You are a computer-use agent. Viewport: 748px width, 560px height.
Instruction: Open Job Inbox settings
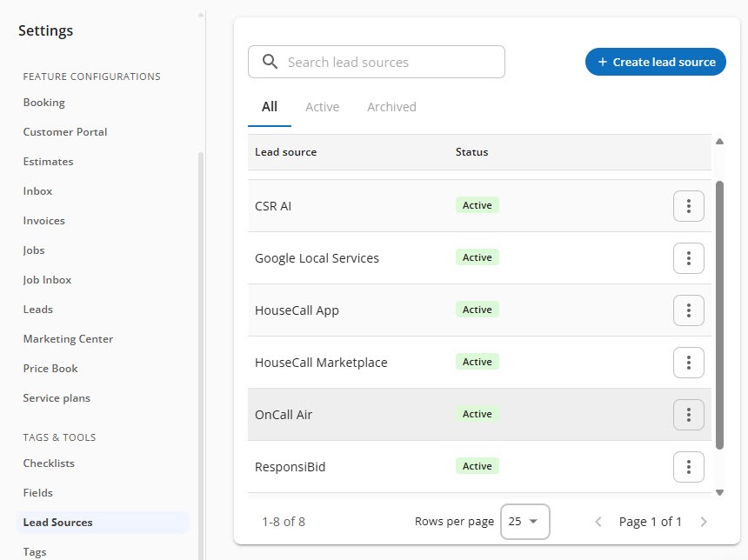click(x=47, y=280)
